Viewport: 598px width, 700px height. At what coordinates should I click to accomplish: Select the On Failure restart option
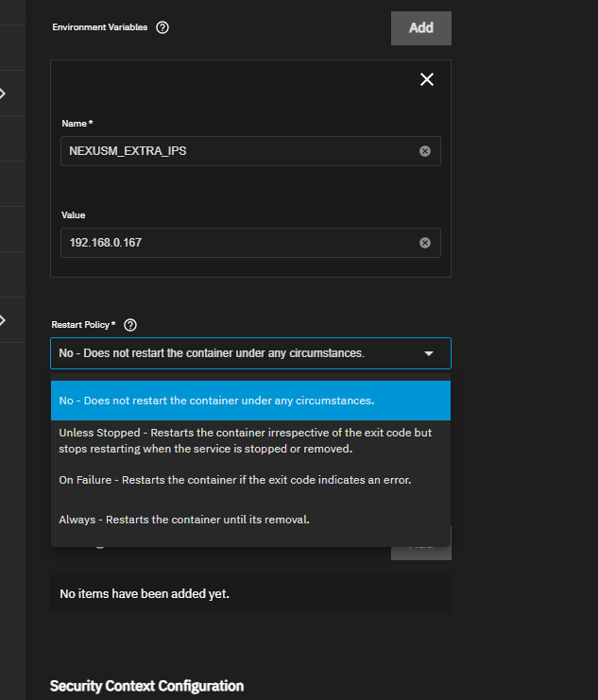pyautogui.click(x=250, y=480)
